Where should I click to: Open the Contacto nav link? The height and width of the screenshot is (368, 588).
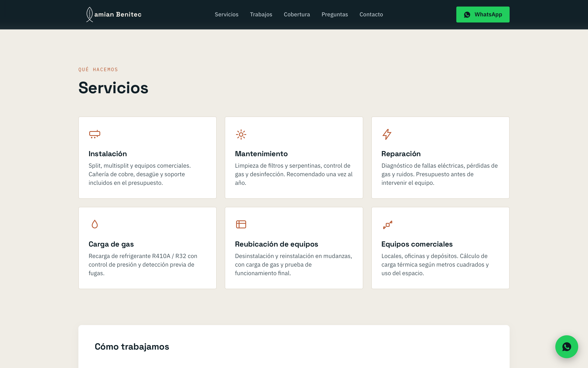coord(371,15)
